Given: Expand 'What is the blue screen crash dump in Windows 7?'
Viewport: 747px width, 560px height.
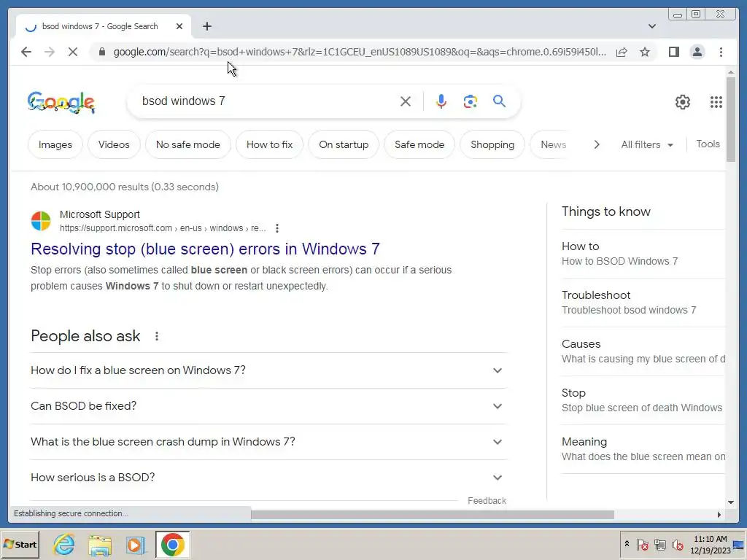Looking at the screenshot, I should [x=268, y=441].
